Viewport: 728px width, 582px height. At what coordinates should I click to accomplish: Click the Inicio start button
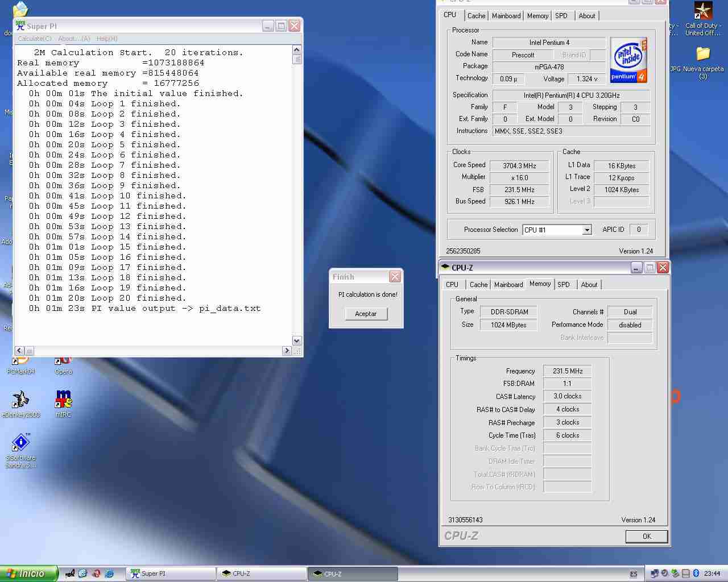(x=28, y=573)
